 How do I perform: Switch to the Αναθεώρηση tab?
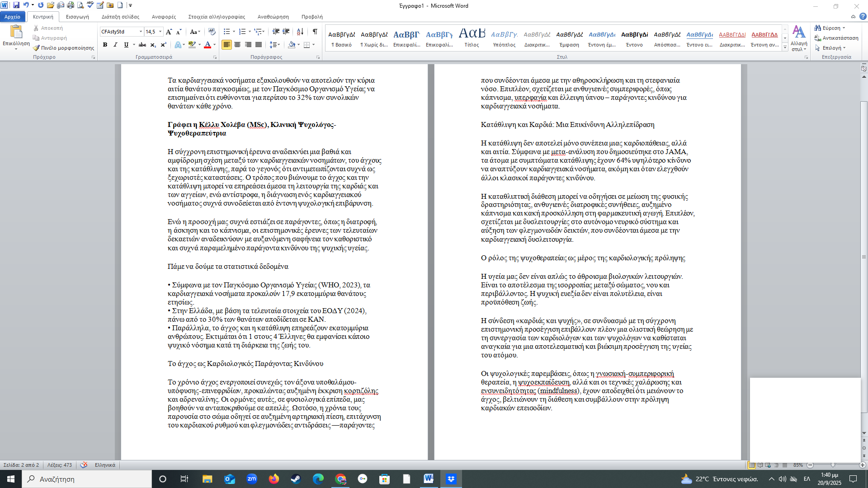[273, 17]
